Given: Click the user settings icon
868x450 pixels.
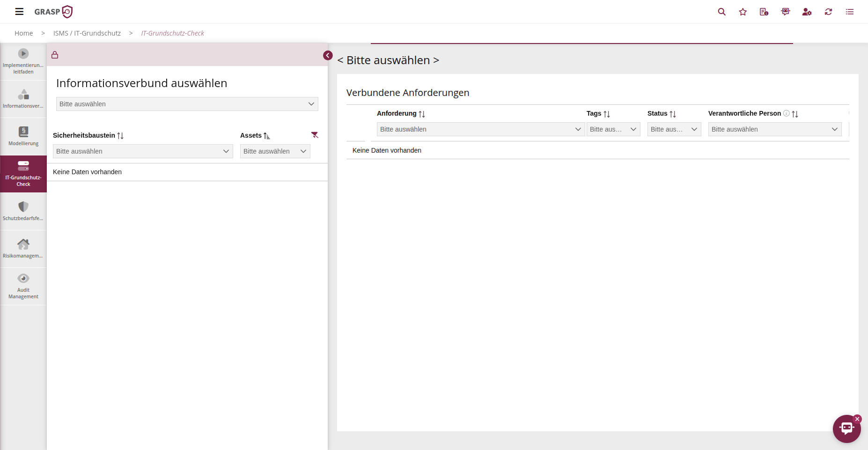Looking at the screenshot, I should [807, 12].
